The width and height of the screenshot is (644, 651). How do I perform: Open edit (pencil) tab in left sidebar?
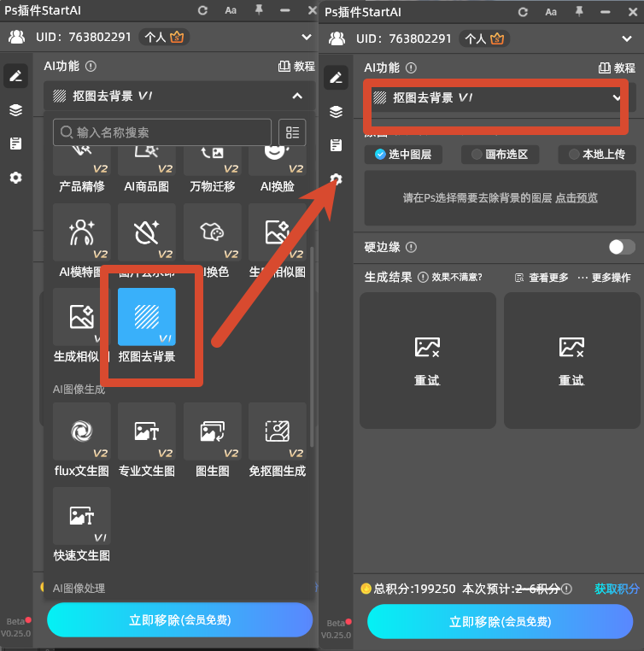(15, 75)
